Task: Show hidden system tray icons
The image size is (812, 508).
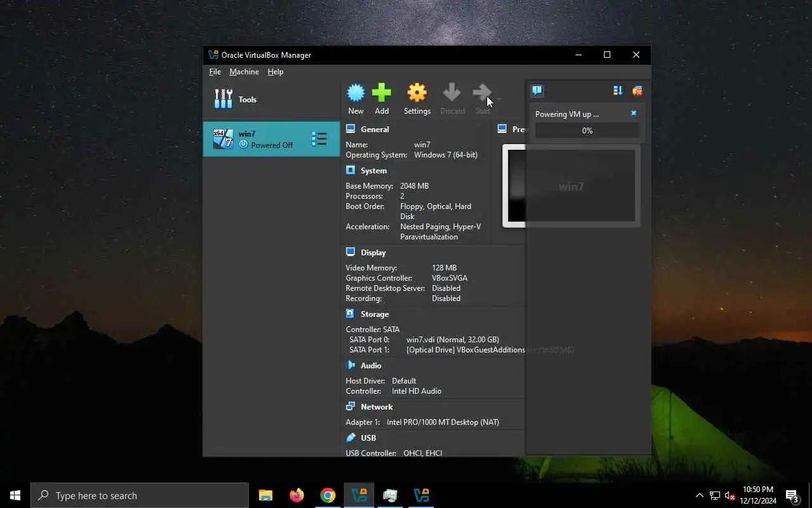Action: [700, 495]
